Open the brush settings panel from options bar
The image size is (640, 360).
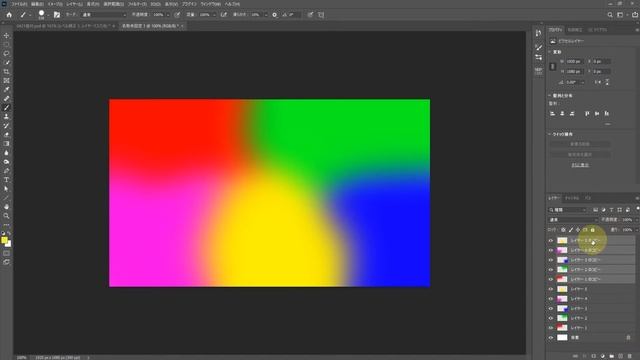pyautogui.click(x=57, y=15)
